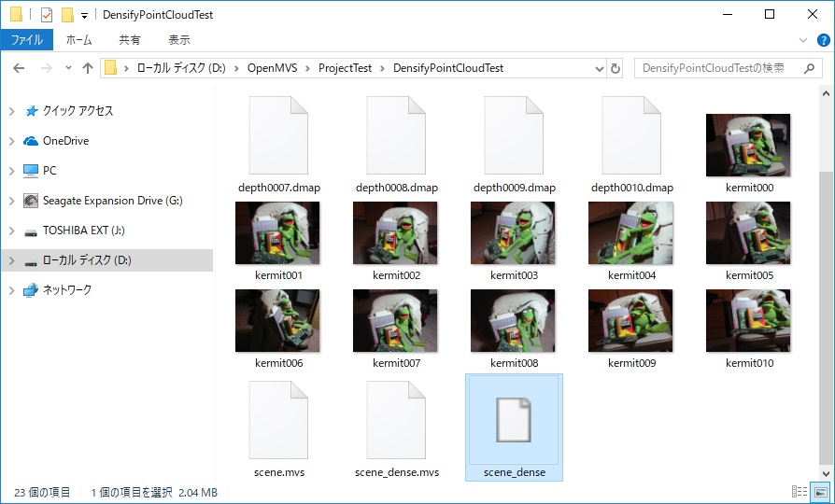835x504 pixels.
Task: Select the kermit003 image thumbnail
Action: pyautogui.click(x=513, y=232)
